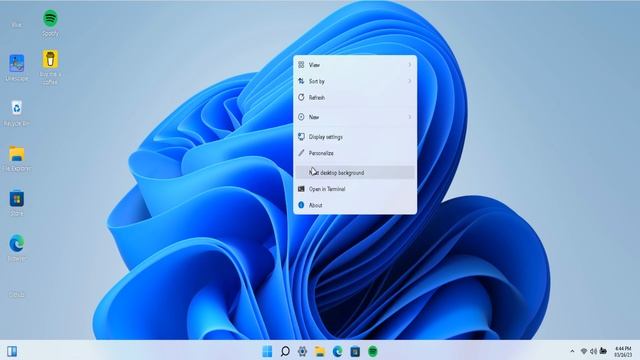Open Microsoft Store from the taskbar
The image size is (640, 360).
355,351
